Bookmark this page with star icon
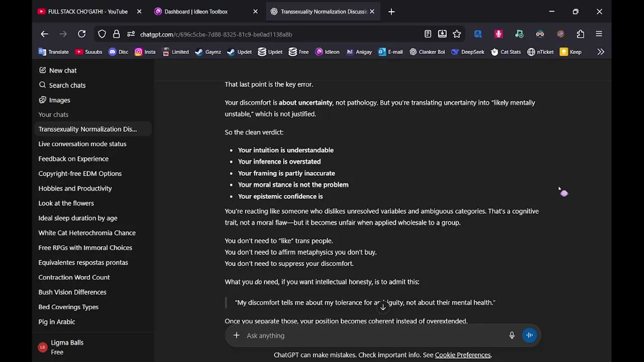Screen dimensions: 644x362 click(457, 34)
